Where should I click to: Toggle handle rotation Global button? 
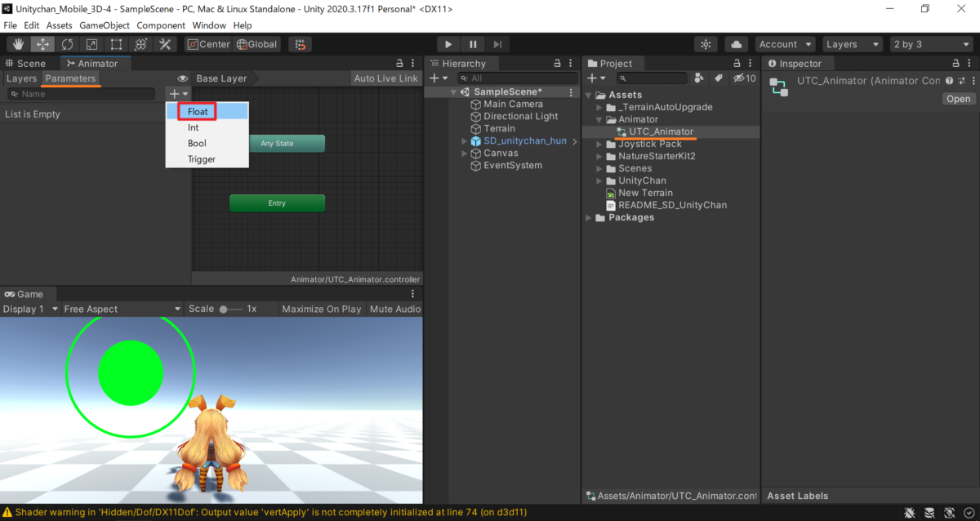(257, 44)
